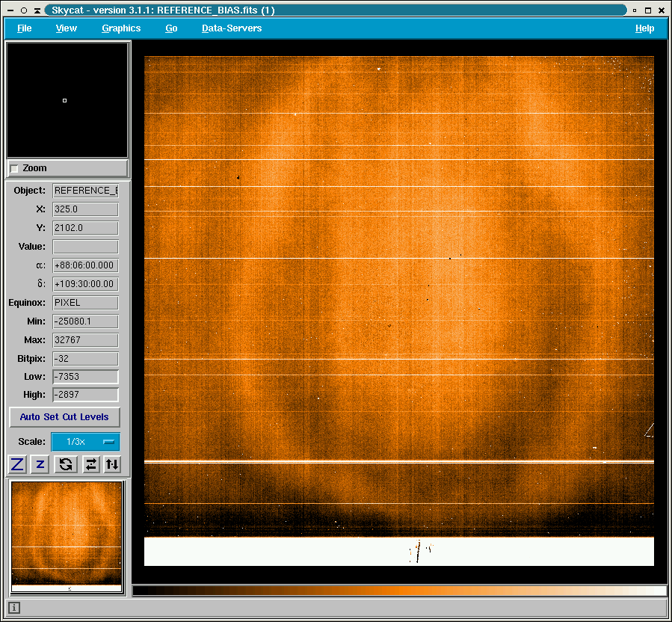Open the Graphics menu

(x=121, y=28)
